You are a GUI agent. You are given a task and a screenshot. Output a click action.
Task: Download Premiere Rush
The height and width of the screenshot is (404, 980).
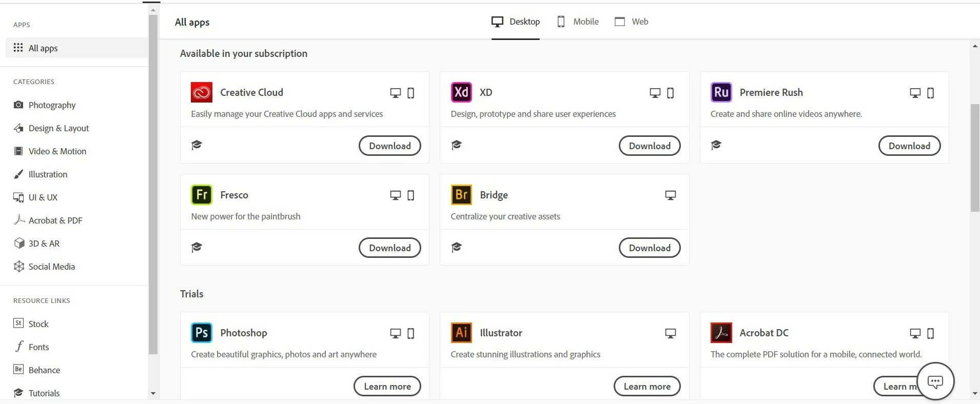[909, 146]
